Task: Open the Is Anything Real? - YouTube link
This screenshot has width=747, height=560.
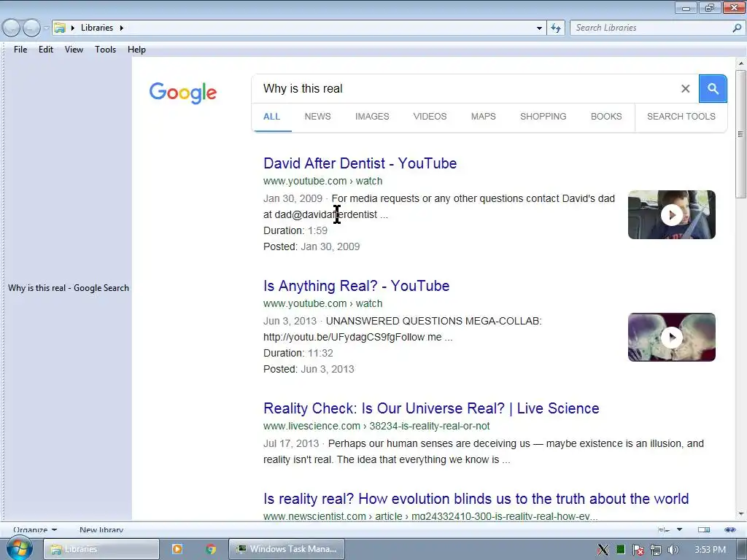Action: [x=356, y=286]
